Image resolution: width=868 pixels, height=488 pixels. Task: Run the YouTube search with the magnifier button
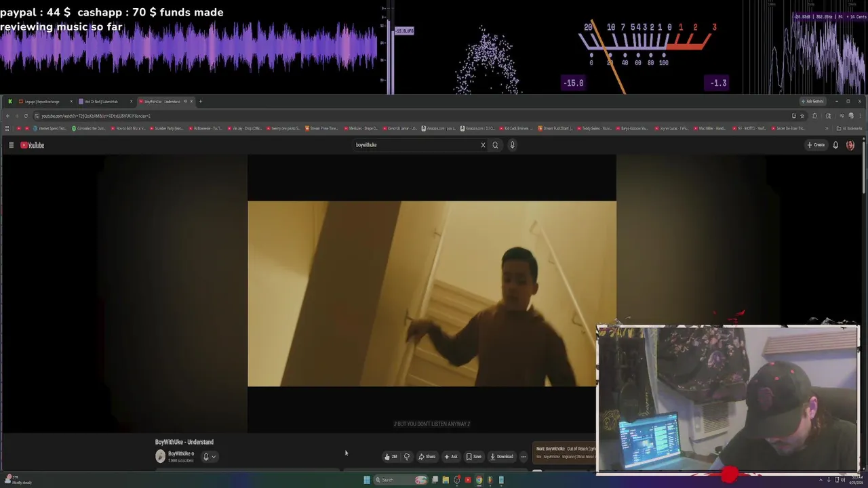(495, 145)
